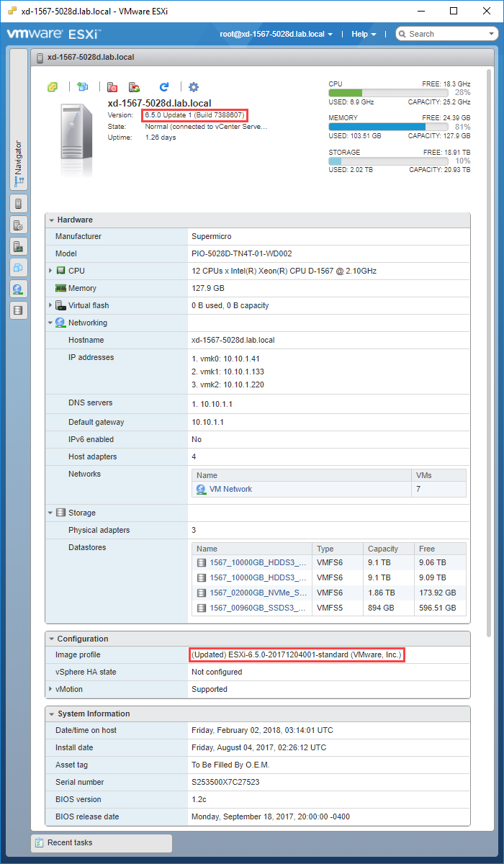Click the CPU usage bar at 28%
504x864 pixels.
pos(388,92)
